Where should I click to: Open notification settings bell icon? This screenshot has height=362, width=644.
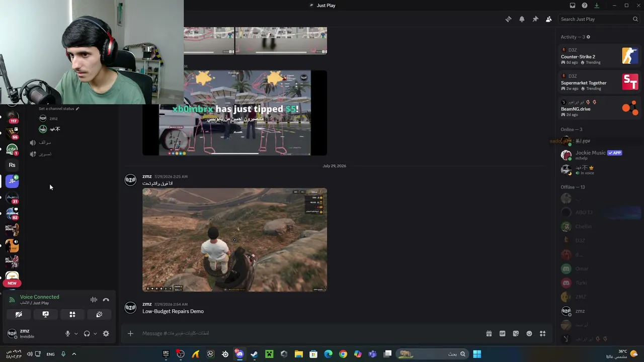pyautogui.click(x=522, y=19)
